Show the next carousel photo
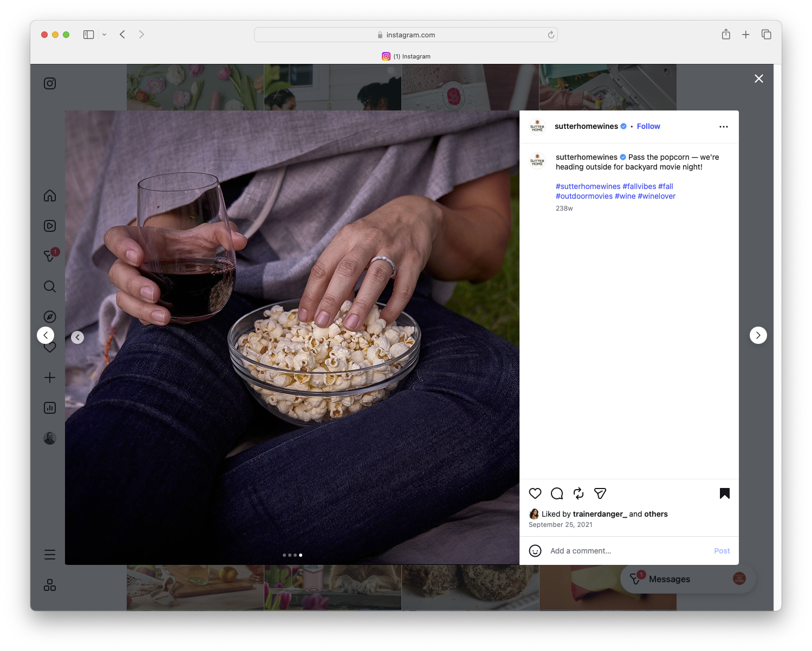Image resolution: width=812 pixels, height=651 pixels. (x=758, y=335)
